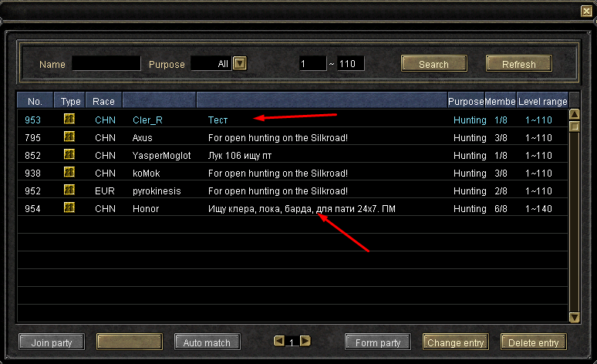Focus the Name input field
597x364 pixels.
tap(106, 63)
